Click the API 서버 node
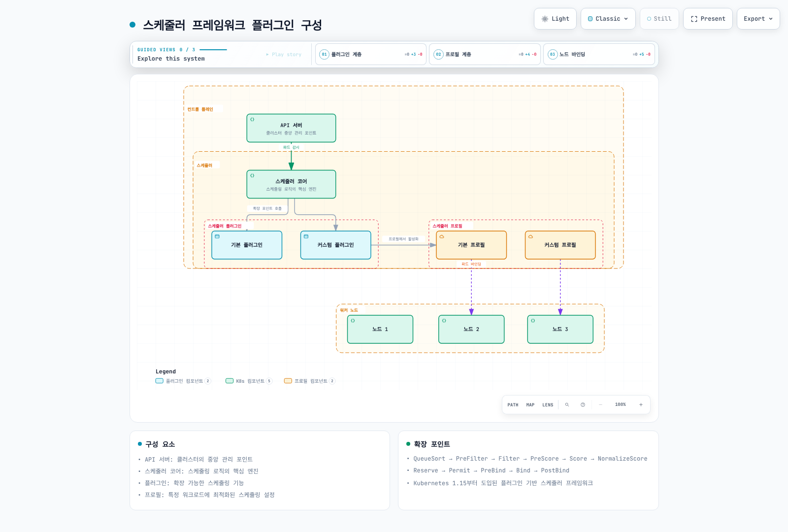Image resolution: width=788 pixels, height=532 pixels. click(291, 128)
